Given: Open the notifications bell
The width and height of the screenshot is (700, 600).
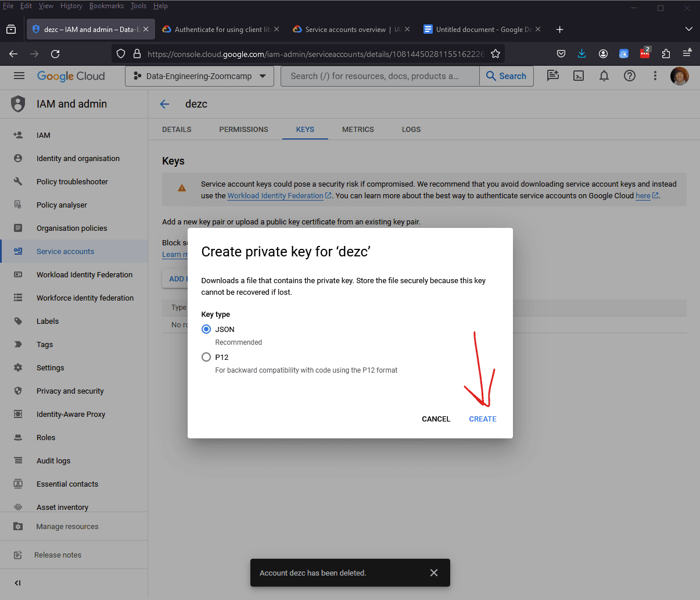Looking at the screenshot, I should point(604,76).
